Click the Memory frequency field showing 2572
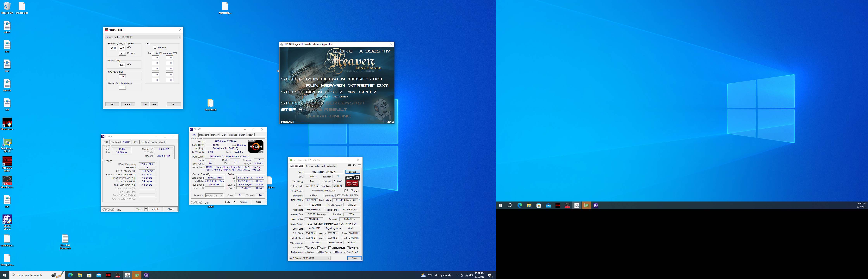 click(x=122, y=54)
